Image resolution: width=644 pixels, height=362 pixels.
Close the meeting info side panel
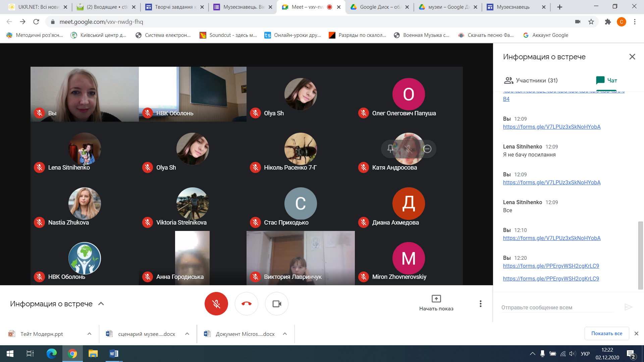click(632, 57)
